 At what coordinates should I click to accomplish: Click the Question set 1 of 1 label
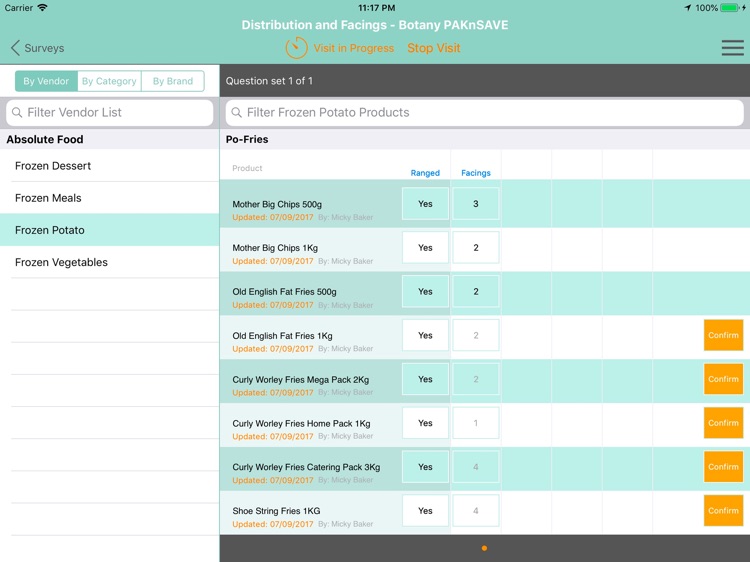[x=269, y=81]
